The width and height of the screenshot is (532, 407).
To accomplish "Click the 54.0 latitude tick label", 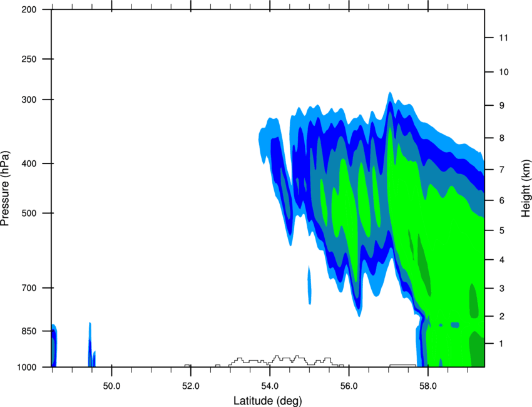I will (x=270, y=386).
